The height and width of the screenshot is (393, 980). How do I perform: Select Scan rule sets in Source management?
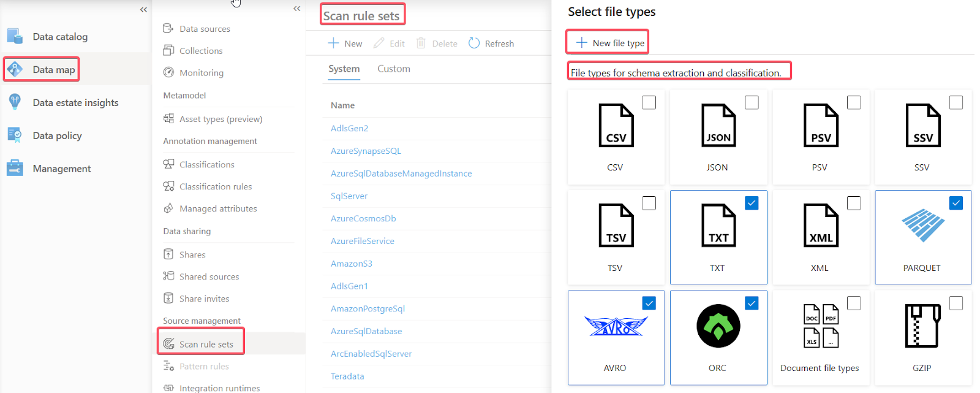coord(206,344)
